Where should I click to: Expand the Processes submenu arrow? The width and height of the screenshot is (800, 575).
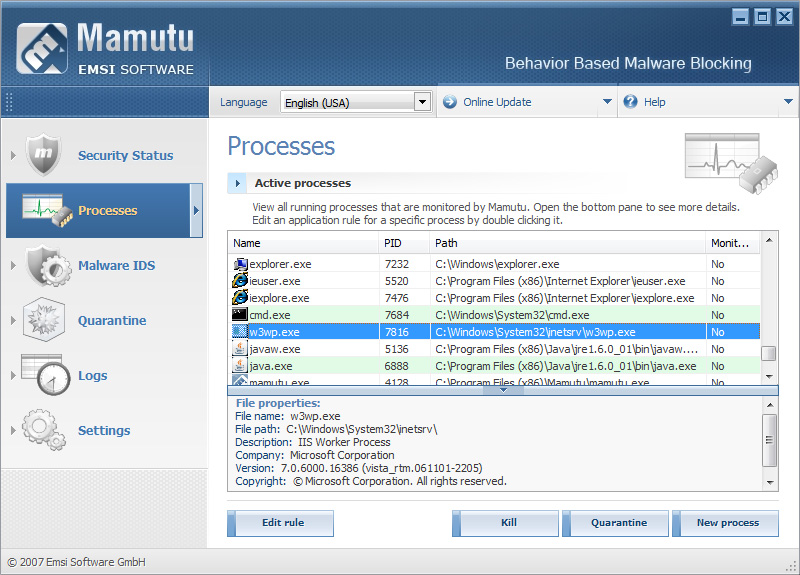pos(196,210)
